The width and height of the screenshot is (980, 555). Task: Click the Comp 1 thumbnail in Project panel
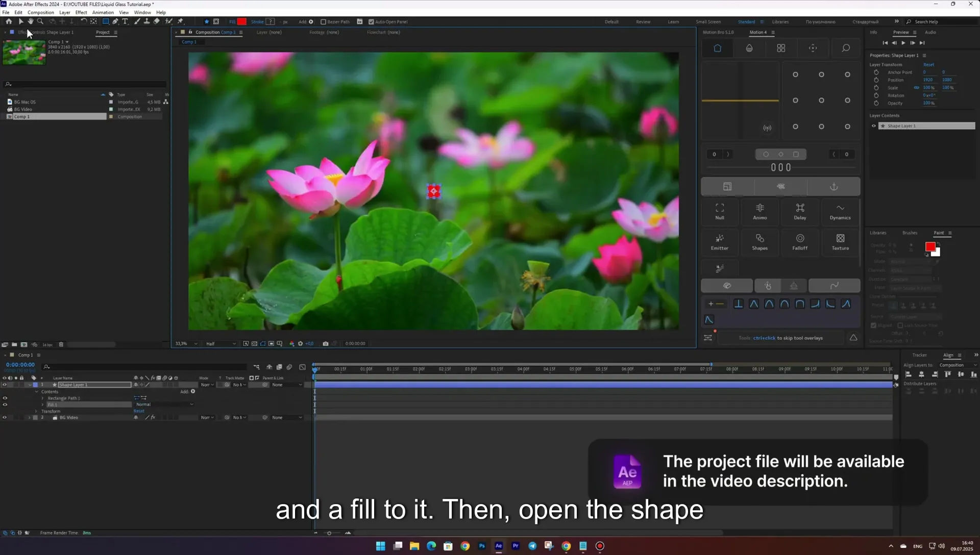click(x=24, y=52)
